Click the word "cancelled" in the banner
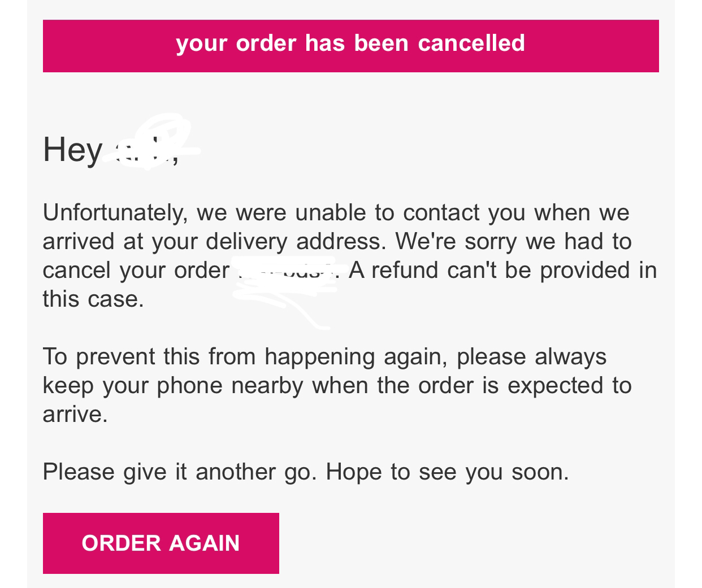 click(471, 43)
